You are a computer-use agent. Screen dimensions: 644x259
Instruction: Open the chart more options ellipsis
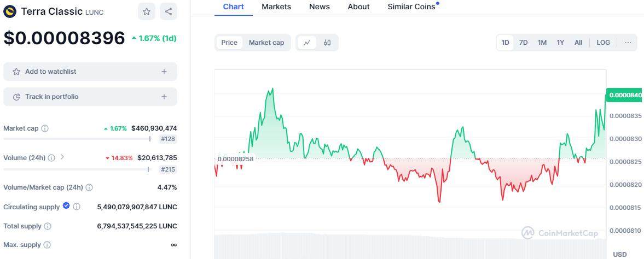(x=628, y=43)
